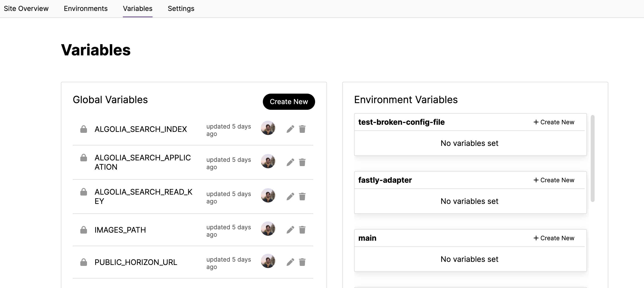
Task: Click the main environment heading
Action: 367,238
